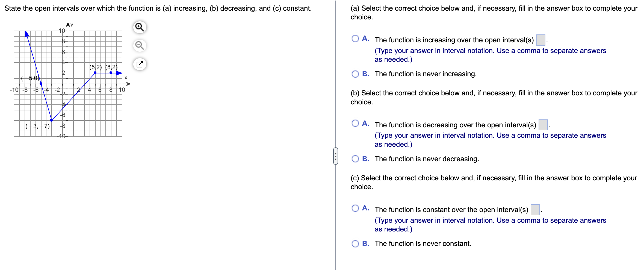Click the y-axis arrow on the graph
This screenshot has width=644, height=270.
pos(68,25)
